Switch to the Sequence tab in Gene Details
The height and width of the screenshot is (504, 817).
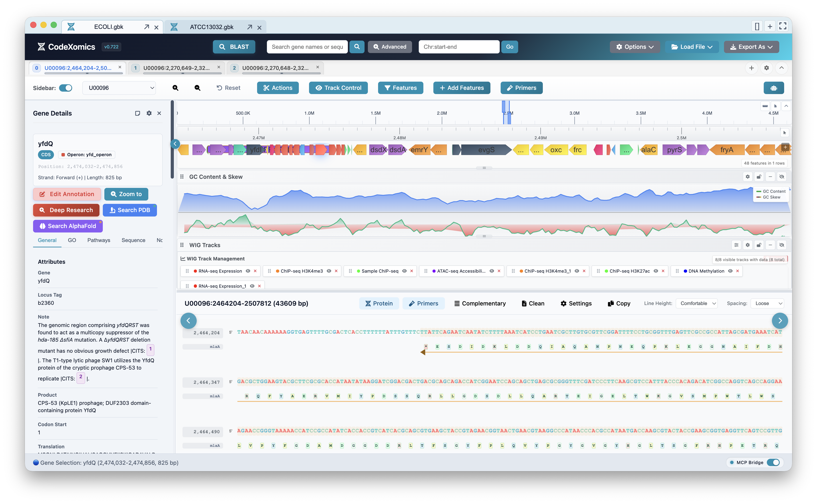133,240
